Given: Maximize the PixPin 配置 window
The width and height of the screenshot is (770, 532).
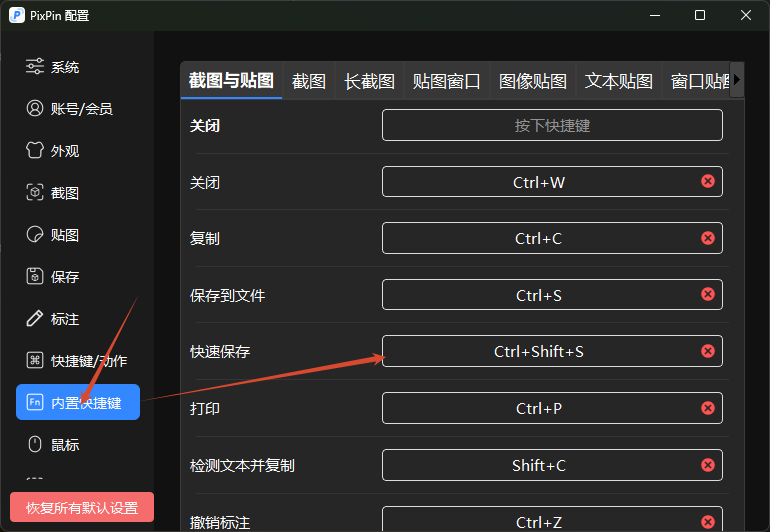Looking at the screenshot, I should pos(700,15).
